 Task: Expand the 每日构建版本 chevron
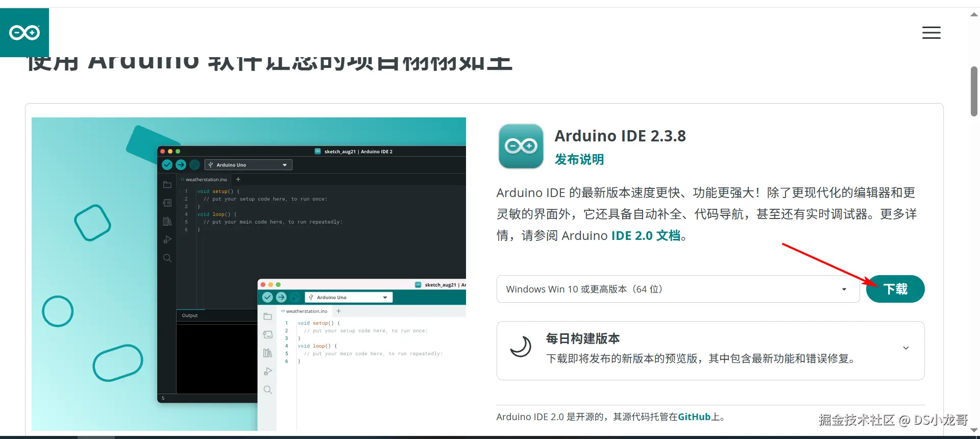(906, 348)
